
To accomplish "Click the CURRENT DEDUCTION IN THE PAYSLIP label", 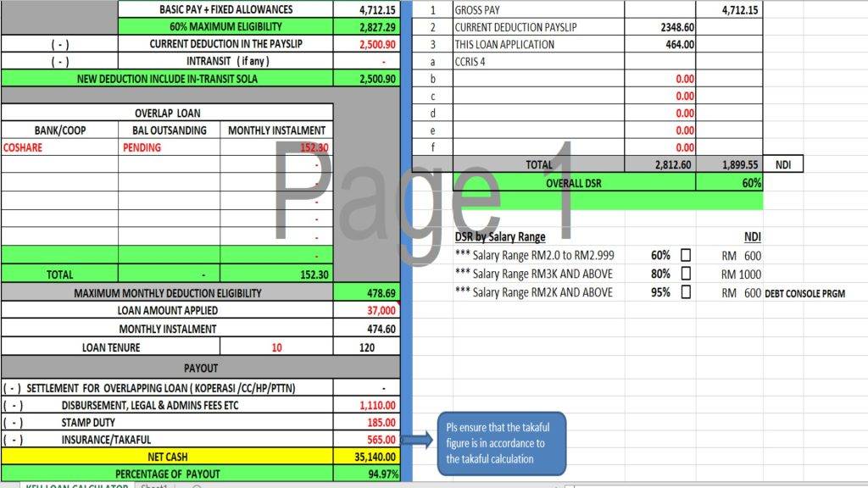I will tap(225, 44).
